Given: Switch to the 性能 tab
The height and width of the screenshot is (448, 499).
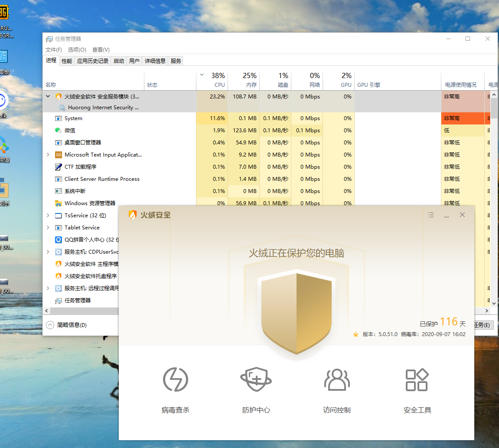Looking at the screenshot, I should coord(67,61).
